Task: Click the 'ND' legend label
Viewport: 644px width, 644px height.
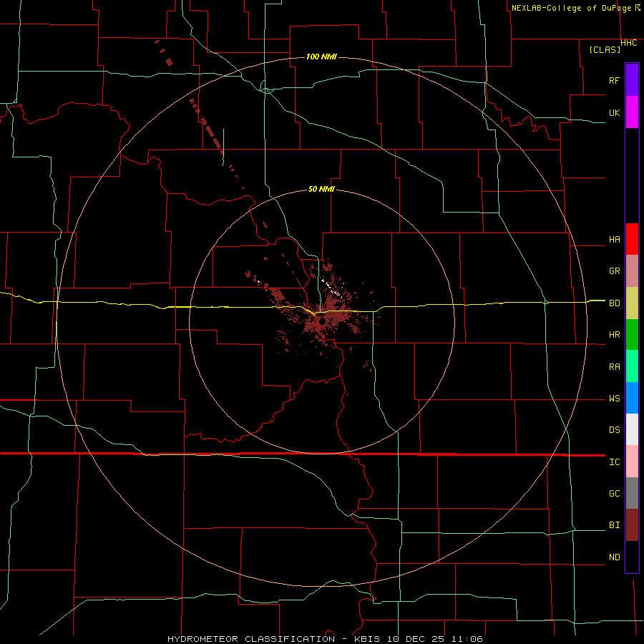Action: 614,557
